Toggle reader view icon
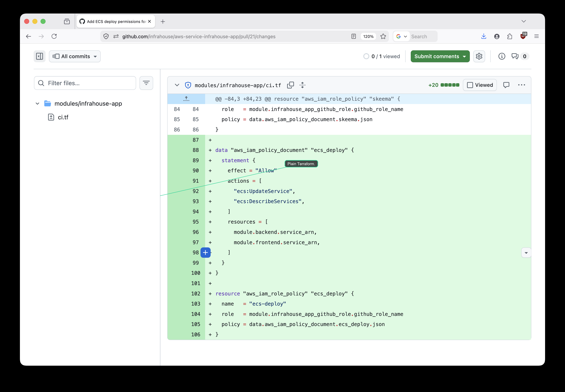The image size is (565, 392). [353, 36]
